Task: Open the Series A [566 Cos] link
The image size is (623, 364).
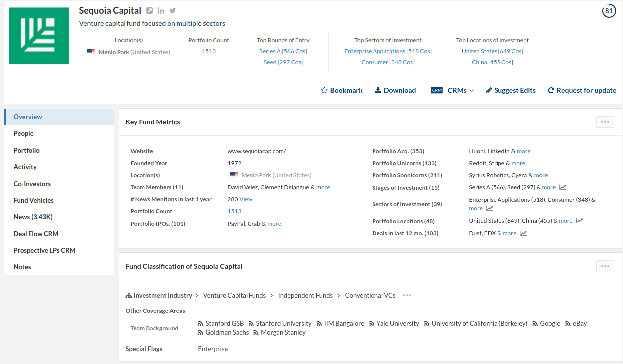Action: pos(283,51)
